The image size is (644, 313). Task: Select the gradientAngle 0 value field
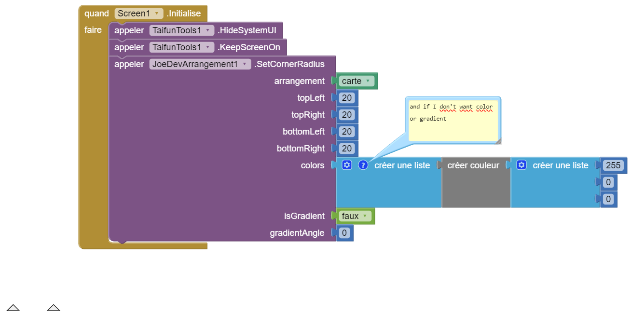pyautogui.click(x=344, y=233)
